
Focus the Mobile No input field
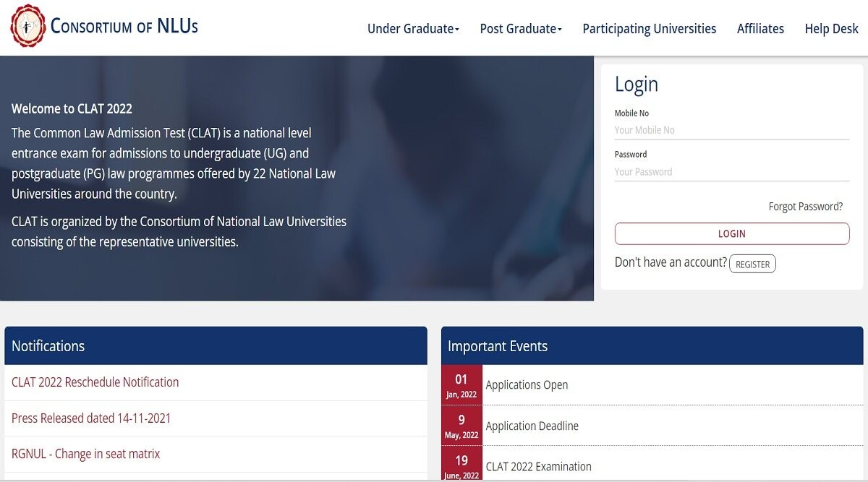pyautogui.click(x=731, y=130)
